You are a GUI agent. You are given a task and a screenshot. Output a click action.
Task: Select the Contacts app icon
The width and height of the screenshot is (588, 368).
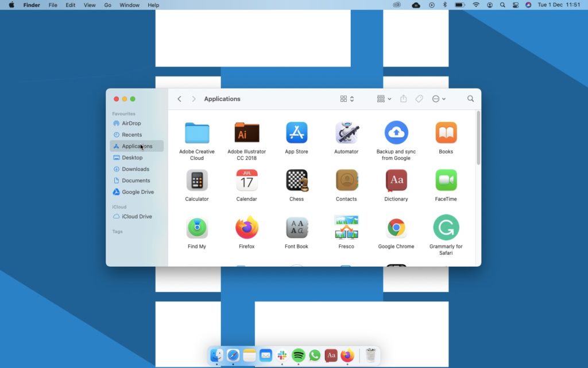346,181
